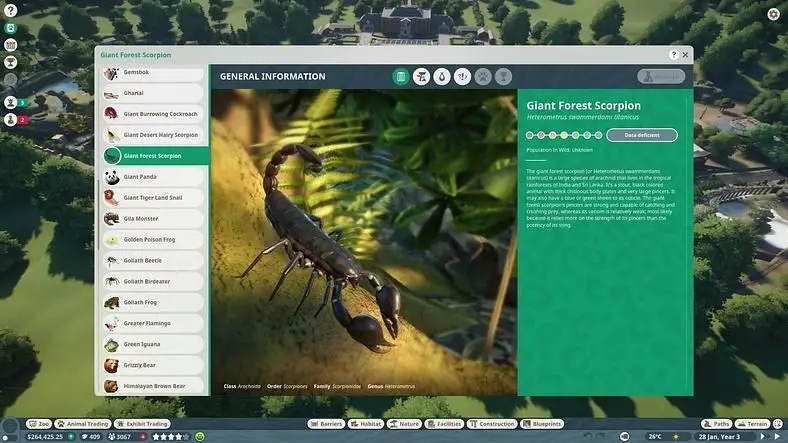Close the Zoopedia window
Viewport: 788px width, 443px height.
(685, 55)
